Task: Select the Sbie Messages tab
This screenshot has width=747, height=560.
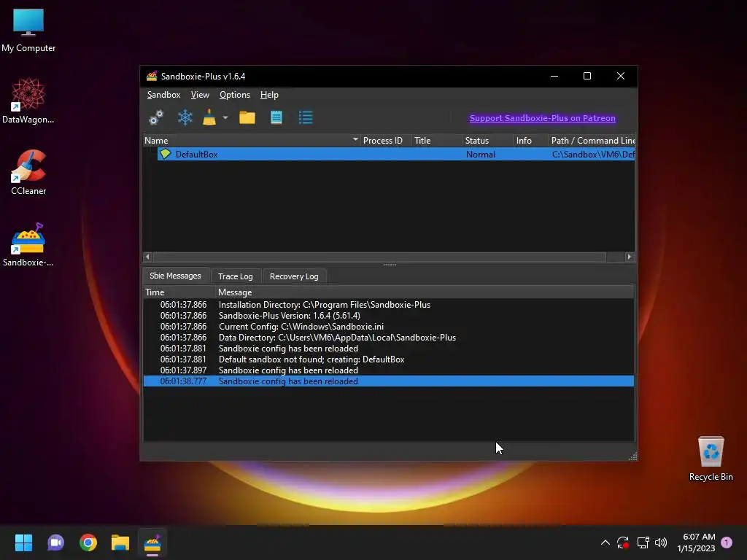Action: (x=175, y=276)
